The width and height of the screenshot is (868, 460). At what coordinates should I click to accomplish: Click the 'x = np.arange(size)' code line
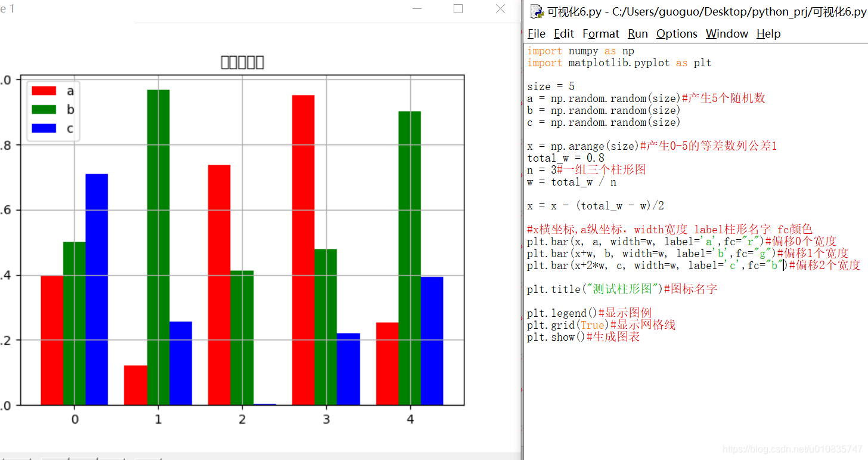(x=652, y=146)
